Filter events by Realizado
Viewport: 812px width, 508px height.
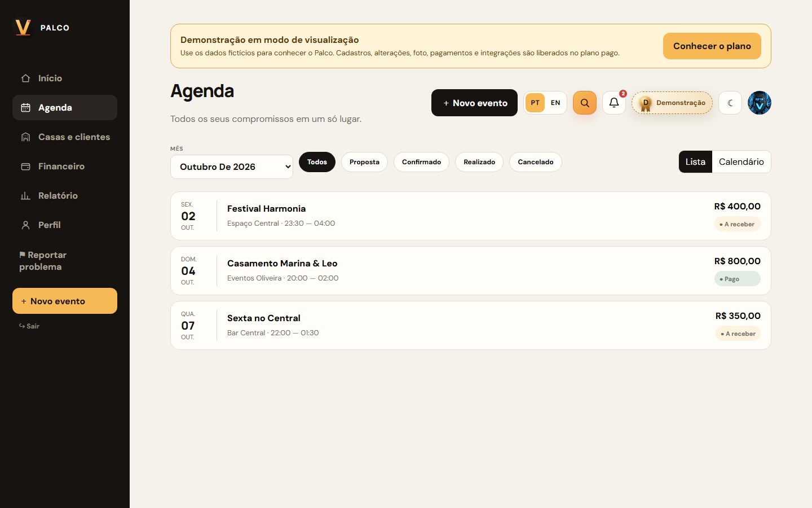(479, 162)
